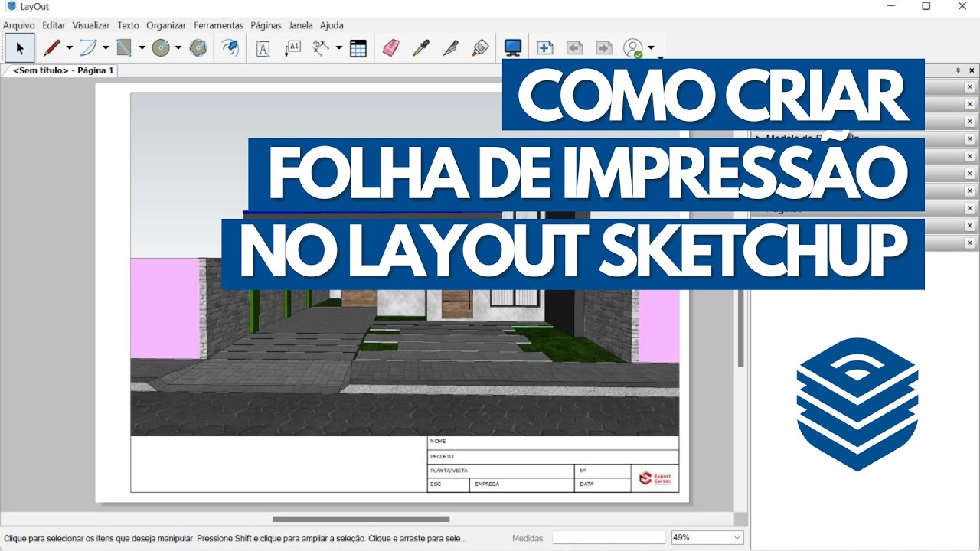Open the Visualizar menu
This screenshot has height=551, width=980.
coord(91,25)
